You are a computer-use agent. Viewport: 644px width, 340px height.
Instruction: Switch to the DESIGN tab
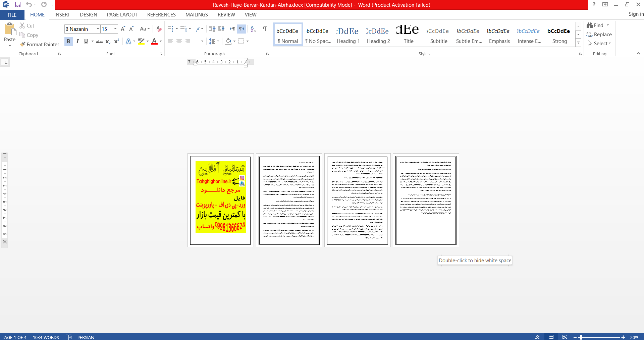tap(89, 15)
